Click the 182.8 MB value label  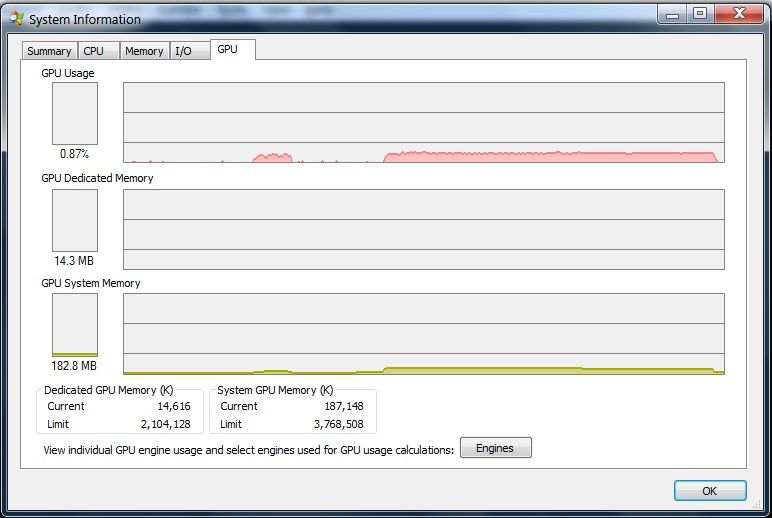(74, 365)
